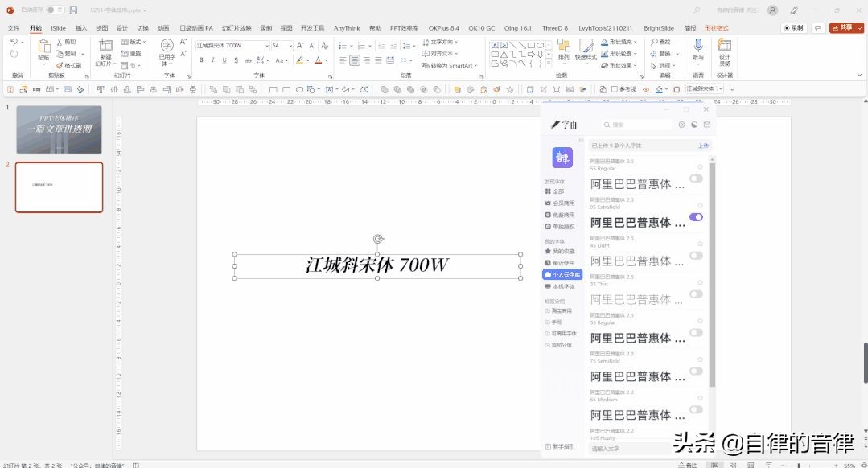Disable the activated 阿里巴巴普惠体 95 ExtraBold font toggle
Screen dimensions: 868x468
(696, 216)
